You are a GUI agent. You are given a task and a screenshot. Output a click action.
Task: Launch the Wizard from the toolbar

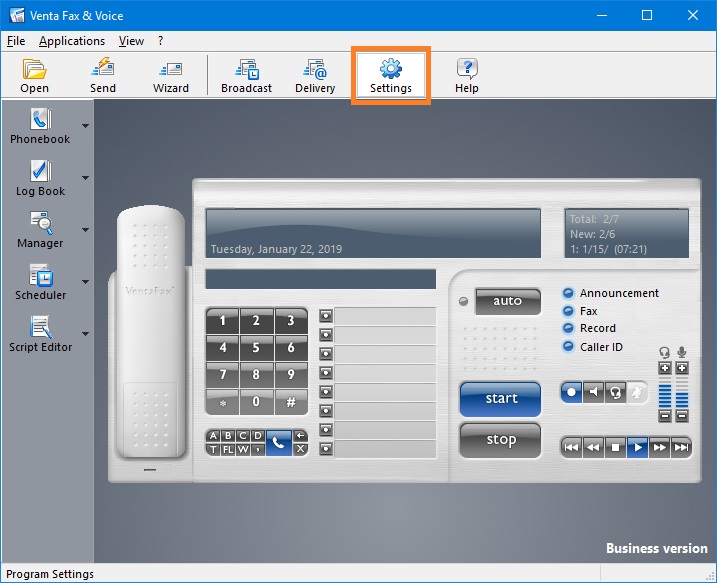click(x=171, y=75)
